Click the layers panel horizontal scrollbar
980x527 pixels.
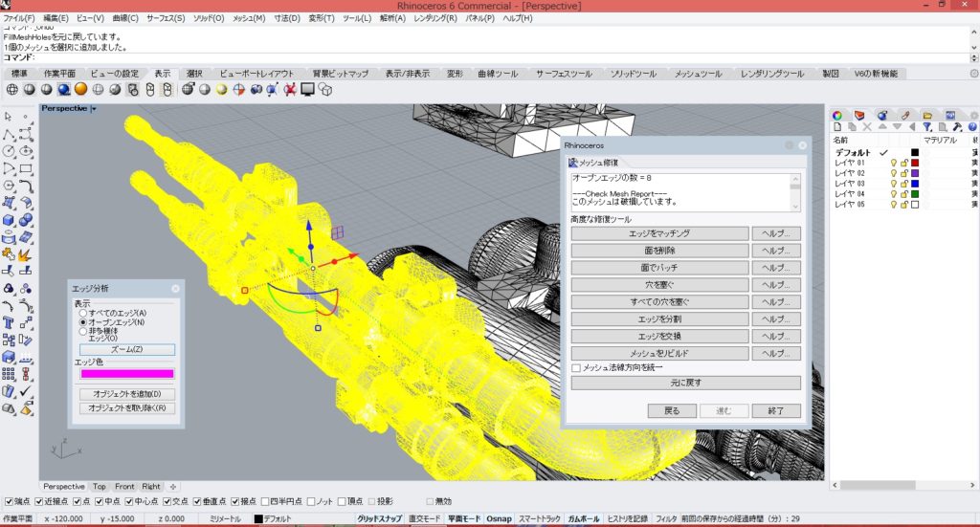point(878,485)
